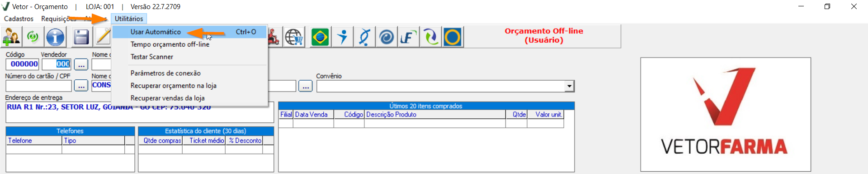Image resolution: width=868 pixels, height=174 pixels.
Task: Click the ellipsis button left of Convênio
Action: (305, 86)
